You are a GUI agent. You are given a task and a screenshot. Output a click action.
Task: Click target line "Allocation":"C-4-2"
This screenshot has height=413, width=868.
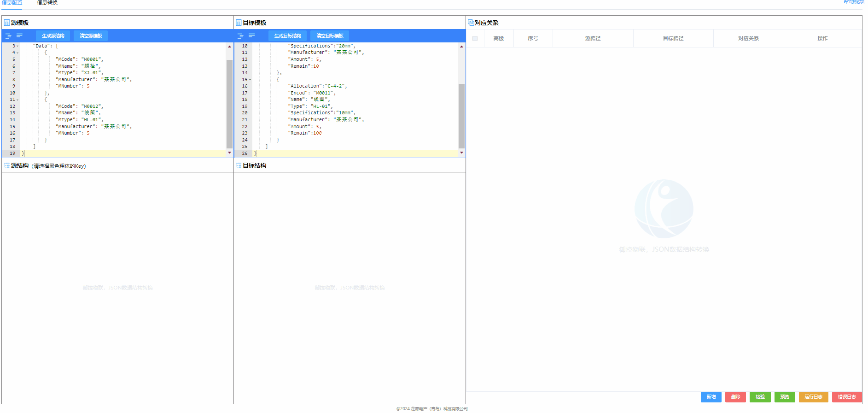pos(317,86)
